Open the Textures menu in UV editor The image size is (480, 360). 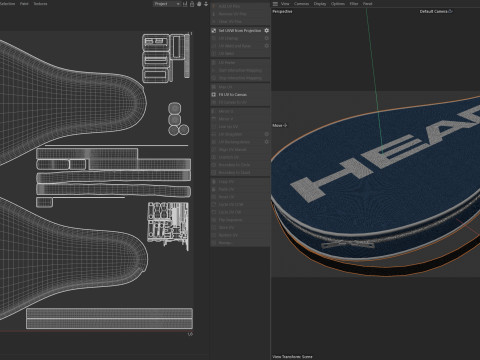coord(40,4)
